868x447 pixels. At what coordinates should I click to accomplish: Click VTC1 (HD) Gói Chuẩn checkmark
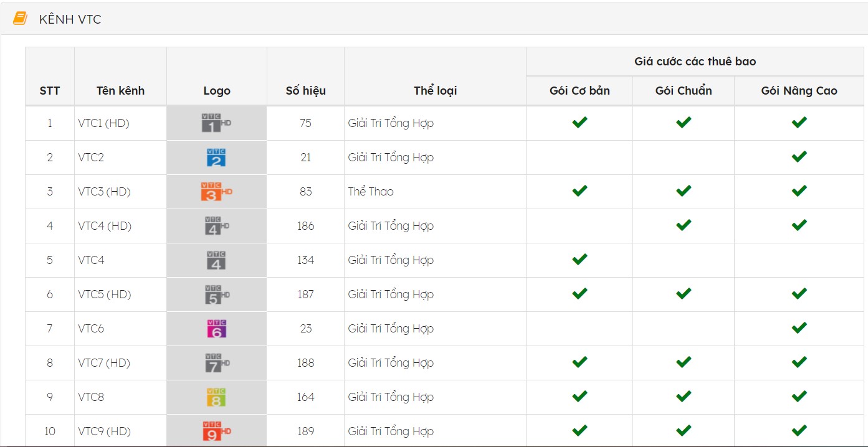684,123
